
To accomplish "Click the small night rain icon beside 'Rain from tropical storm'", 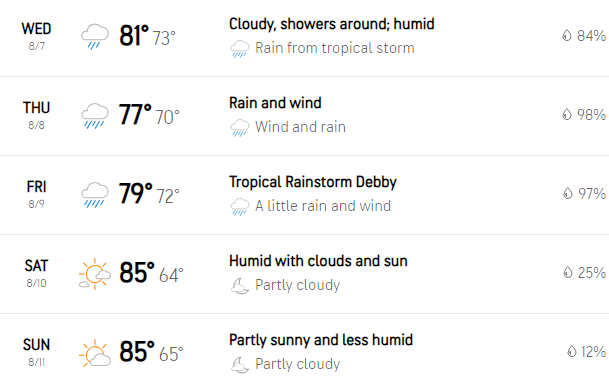I will pos(240,49).
